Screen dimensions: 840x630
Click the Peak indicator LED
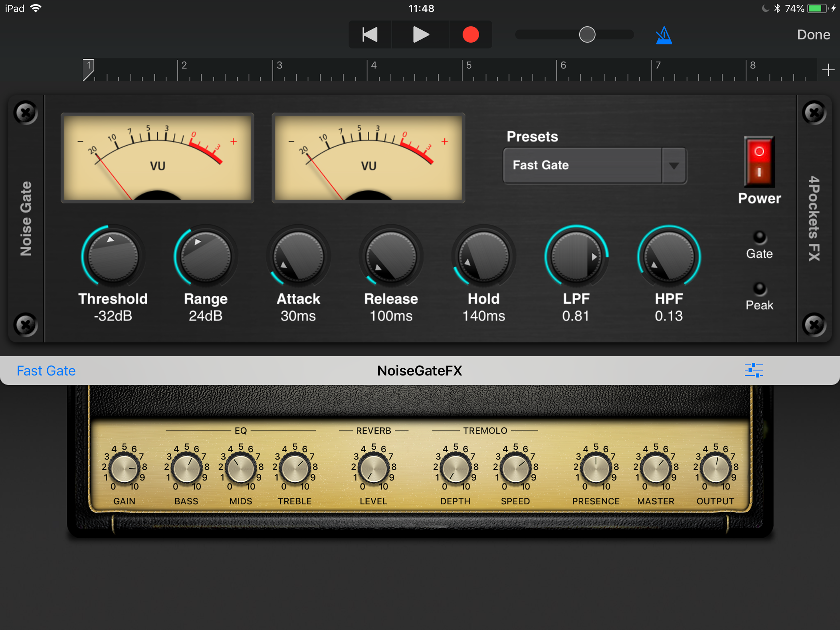tap(759, 289)
